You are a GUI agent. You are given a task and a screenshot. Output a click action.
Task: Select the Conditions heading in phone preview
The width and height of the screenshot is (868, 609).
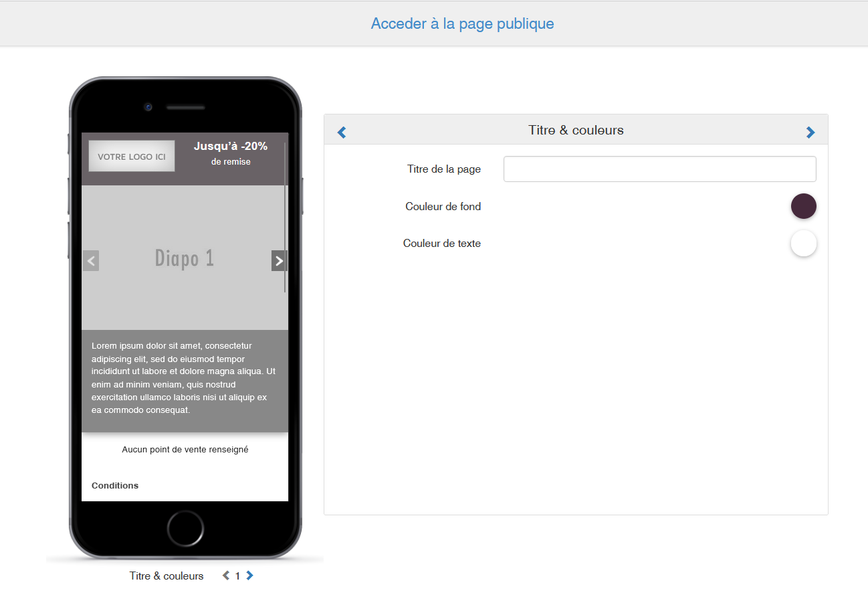point(115,485)
